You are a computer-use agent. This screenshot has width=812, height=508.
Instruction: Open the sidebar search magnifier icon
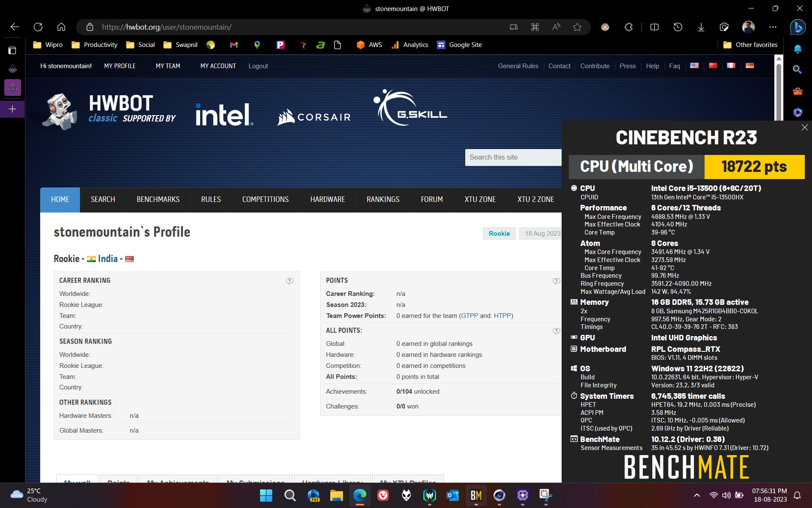click(x=797, y=69)
